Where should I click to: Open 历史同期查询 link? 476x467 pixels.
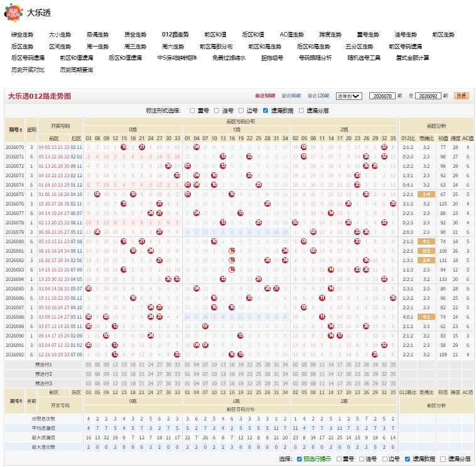pyautogui.click(x=76, y=70)
